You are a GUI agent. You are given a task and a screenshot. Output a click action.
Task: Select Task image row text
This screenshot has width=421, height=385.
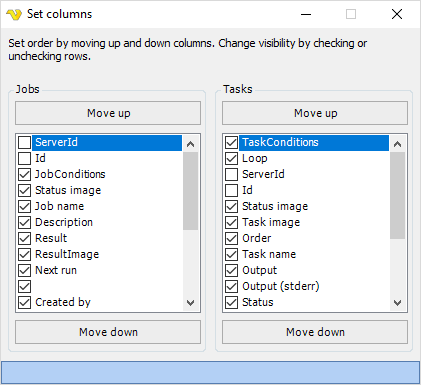[x=271, y=222]
